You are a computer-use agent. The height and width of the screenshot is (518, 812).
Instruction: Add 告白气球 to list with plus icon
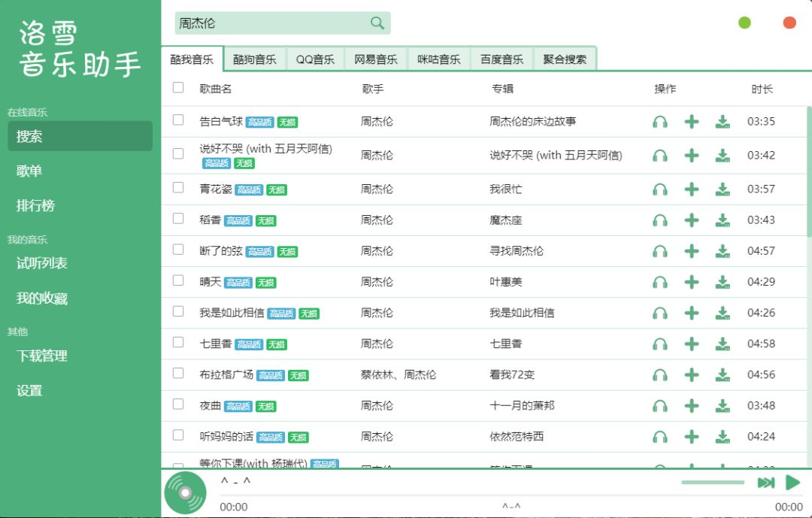click(x=692, y=122)
